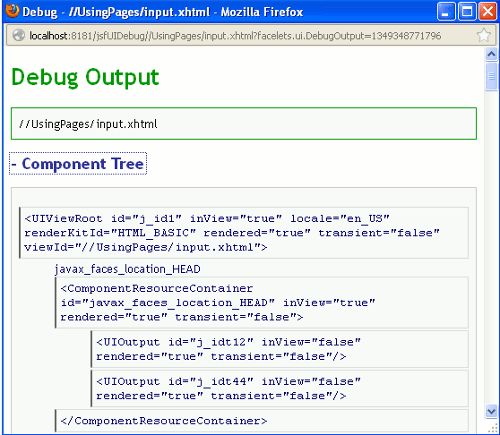Screen dimensions: 500x435
Task: Click the globe site identity icon
Action: click(x=19, y=35)
